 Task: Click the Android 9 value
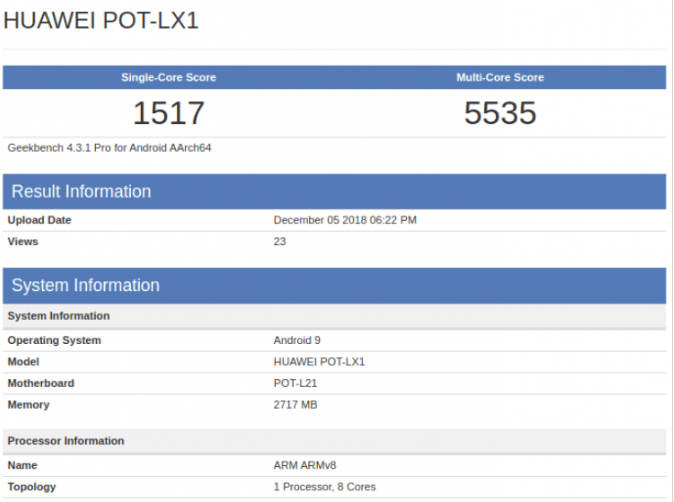297,340
